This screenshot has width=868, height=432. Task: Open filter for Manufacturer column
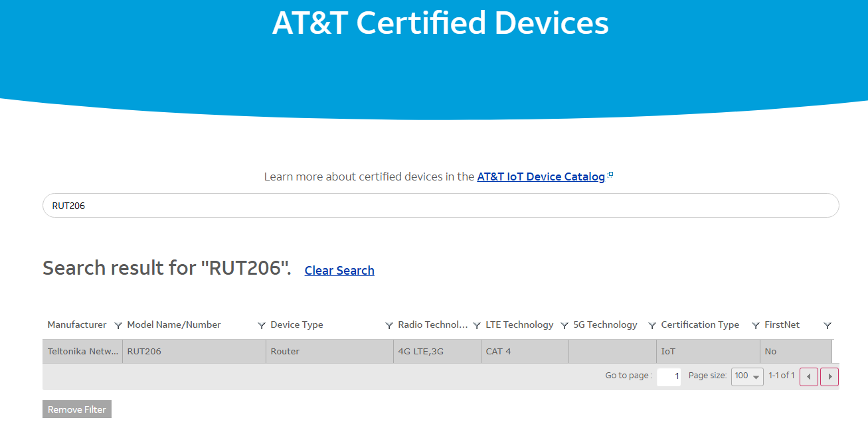coord(118,326)
